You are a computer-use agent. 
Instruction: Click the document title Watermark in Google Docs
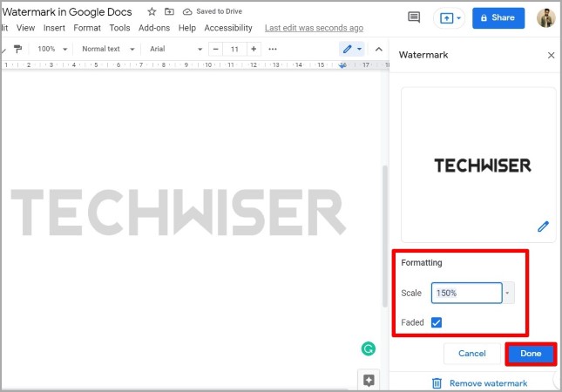pos(67,12)
